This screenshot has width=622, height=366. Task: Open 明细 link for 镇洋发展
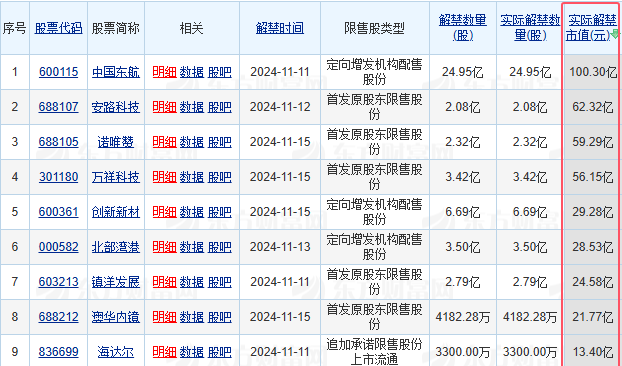tap(164, 282)
